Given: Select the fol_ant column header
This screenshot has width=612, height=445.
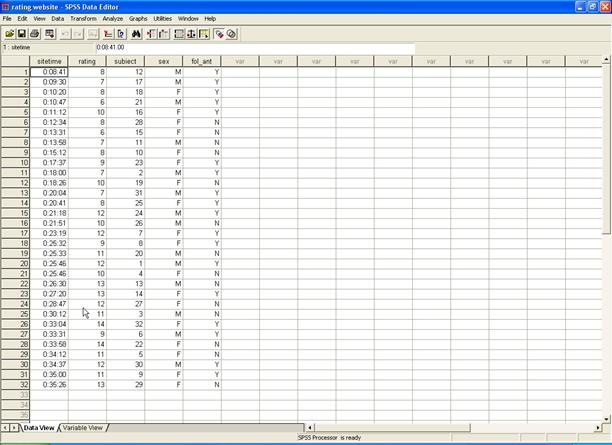Looking at the screenshot, I should pyautogui.click(x=201, y=61).
